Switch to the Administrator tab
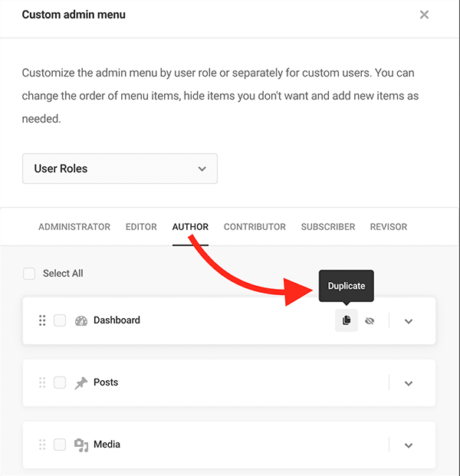Viewport: 460px width, 476px height. [74, 227]
